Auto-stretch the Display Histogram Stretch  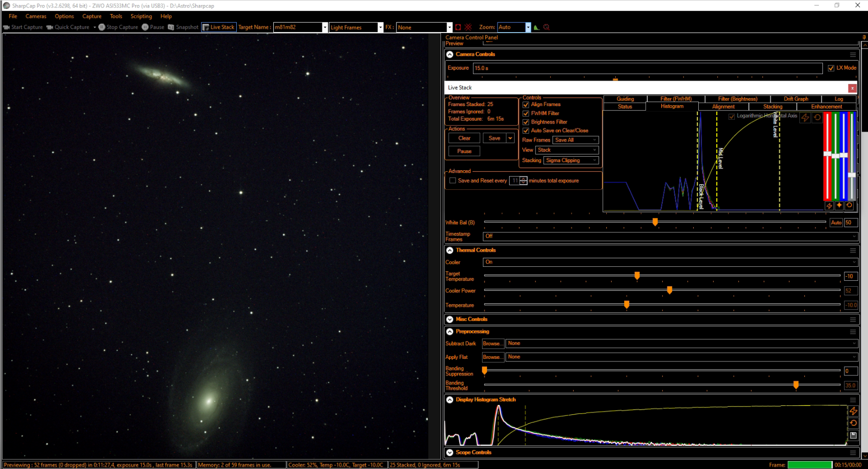point(853,411)
